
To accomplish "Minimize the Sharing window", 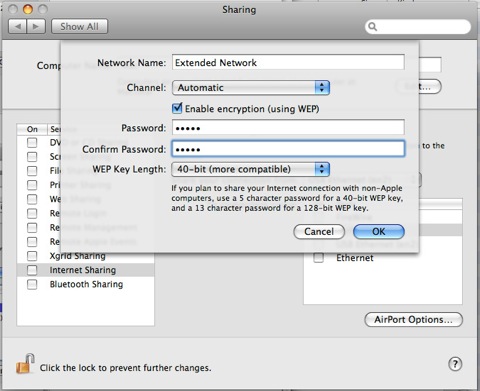I will point(28,9).
